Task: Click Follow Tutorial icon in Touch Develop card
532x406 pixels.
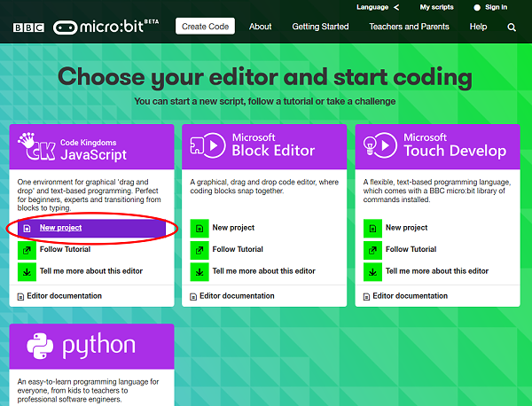Action: tap(372, 250)
